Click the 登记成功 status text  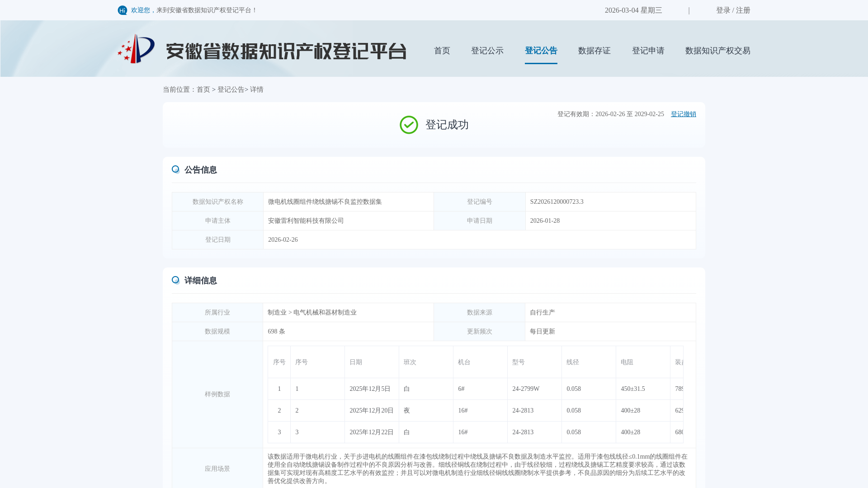point(447,125)
